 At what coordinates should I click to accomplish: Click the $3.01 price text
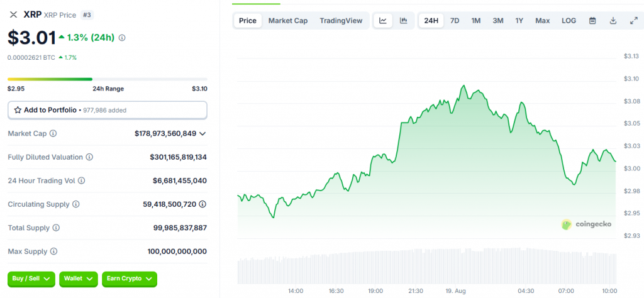(31, 38)
